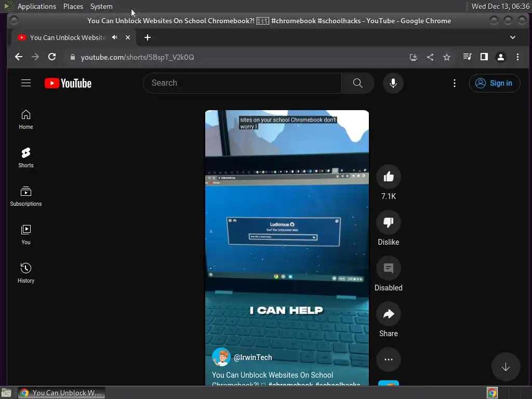Select the Chrome window in the taskbar

tap(62, 393)
